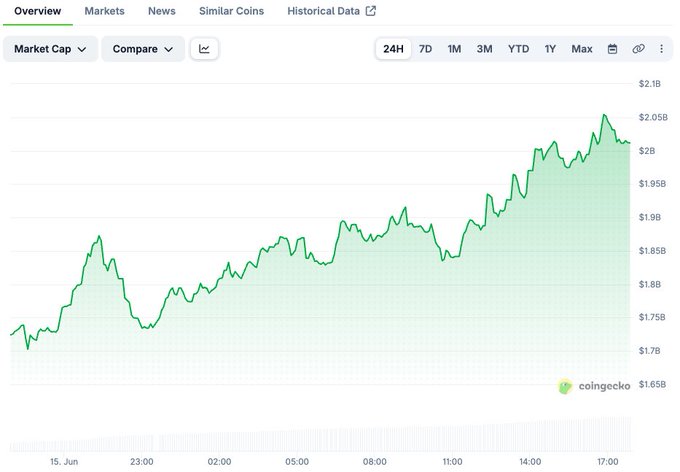Viewport: 680px width, 472px height.
Task: Click the 11:00 x-axis label
Action: (452, 462)
